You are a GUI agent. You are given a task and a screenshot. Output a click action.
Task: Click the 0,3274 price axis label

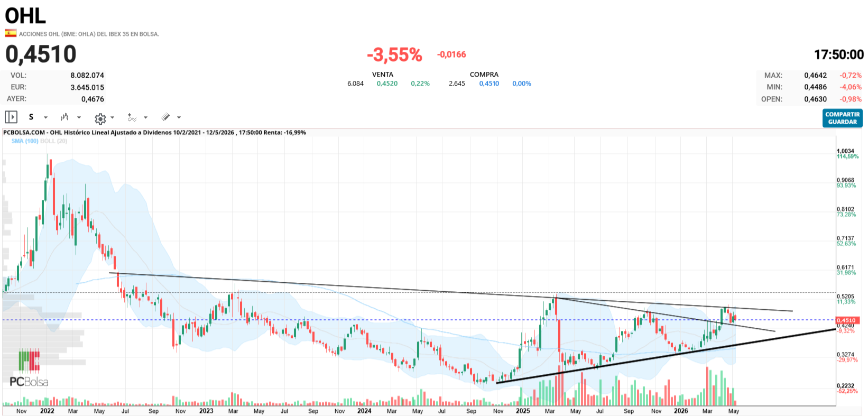click(x=845, y=355)
